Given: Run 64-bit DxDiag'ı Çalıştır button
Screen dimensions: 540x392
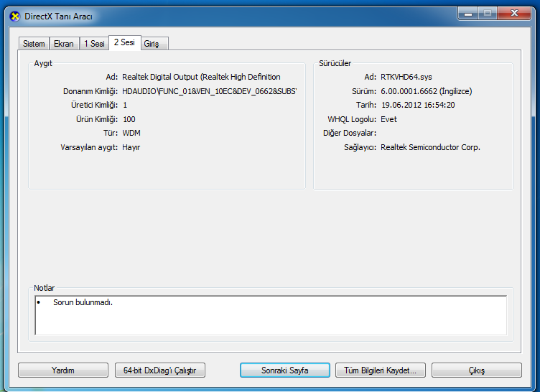Looking at the screenshot, I should point(160,370).
